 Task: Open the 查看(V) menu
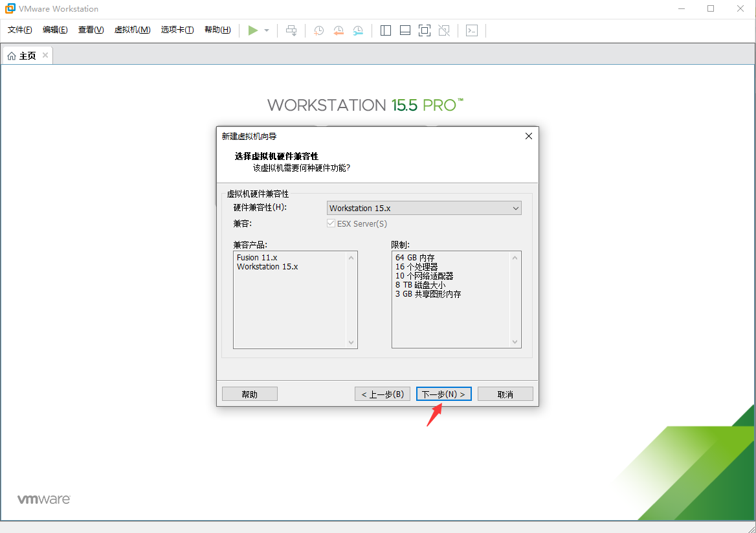coord(91,30)
